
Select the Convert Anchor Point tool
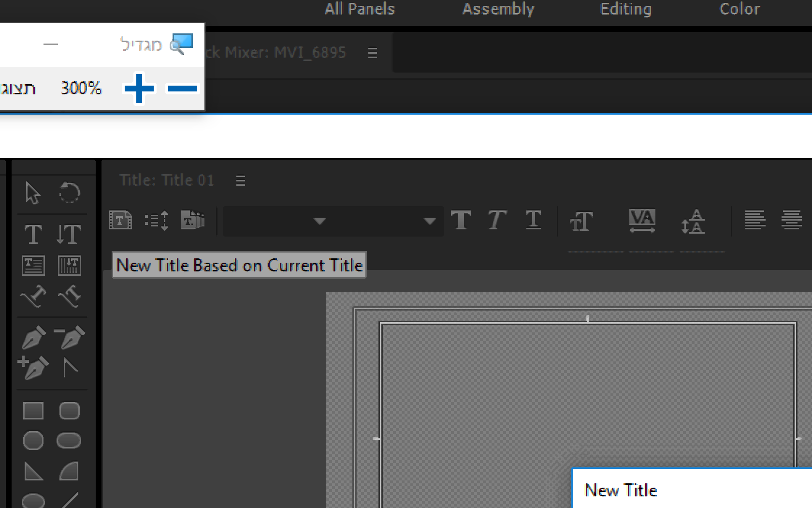(x=70, y=368)
